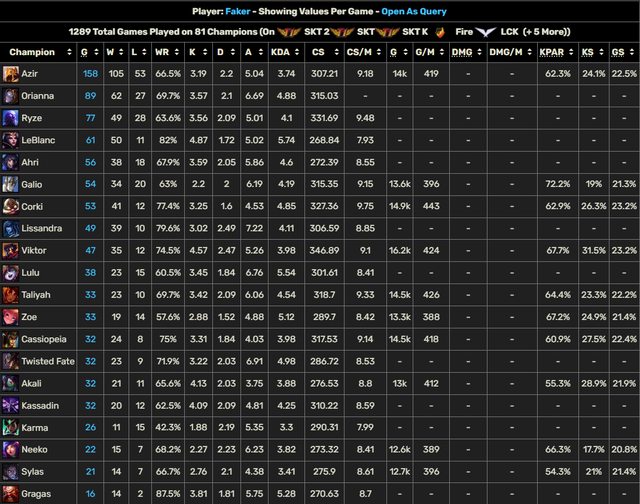Click the Sylas champion portrait
The height and width of the screenshot is (504, 640).
coord(11,470)
